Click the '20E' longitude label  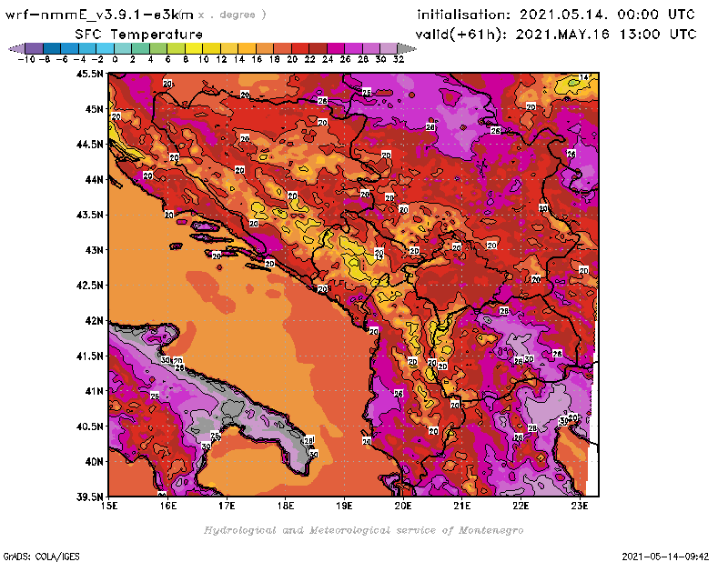(x=403, y=506)
